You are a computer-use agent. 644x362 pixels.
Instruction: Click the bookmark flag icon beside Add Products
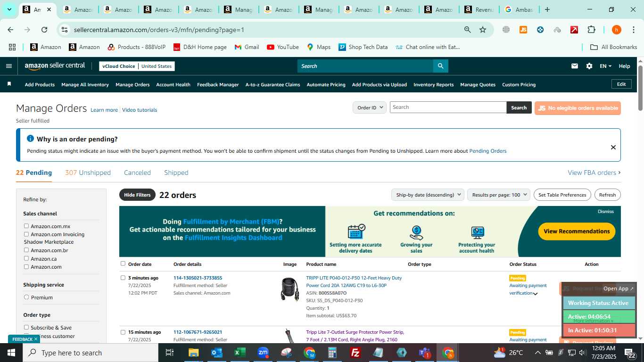[x=9, y=84]
